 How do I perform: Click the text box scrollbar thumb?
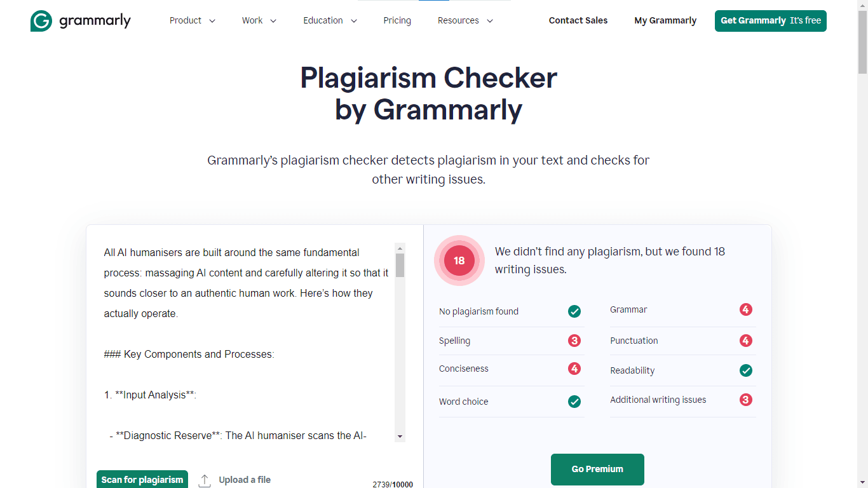(400, 266)
